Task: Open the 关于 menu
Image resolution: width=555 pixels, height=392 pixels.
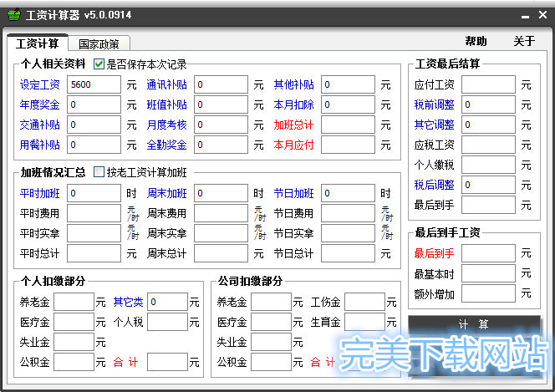Action: (x=524, y=41)
